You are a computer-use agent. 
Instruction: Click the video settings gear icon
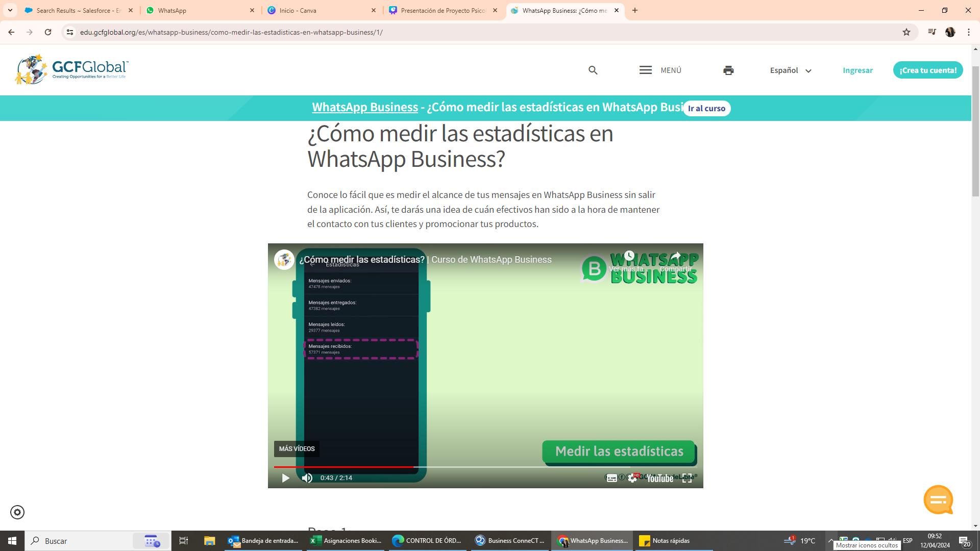pyautogui.click(x=632, y=478)
